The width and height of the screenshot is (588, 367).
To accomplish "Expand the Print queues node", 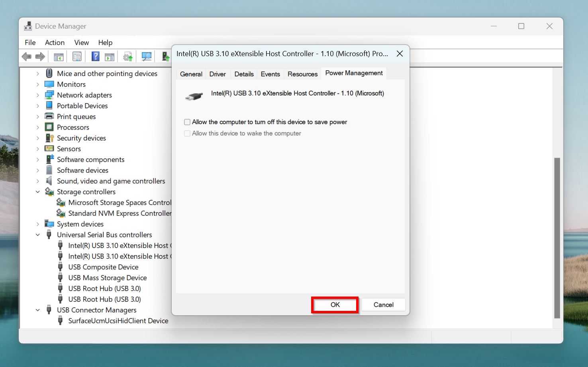I will click(38, 117).
